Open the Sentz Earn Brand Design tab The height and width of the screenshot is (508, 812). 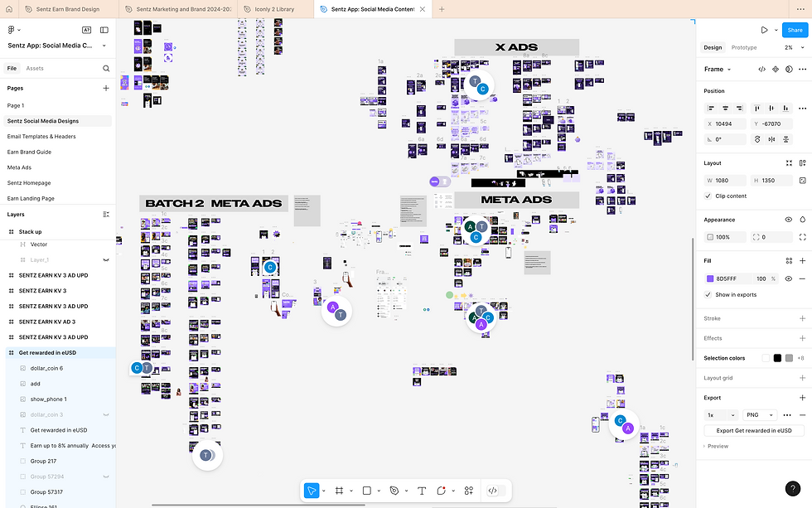[68, 9]
